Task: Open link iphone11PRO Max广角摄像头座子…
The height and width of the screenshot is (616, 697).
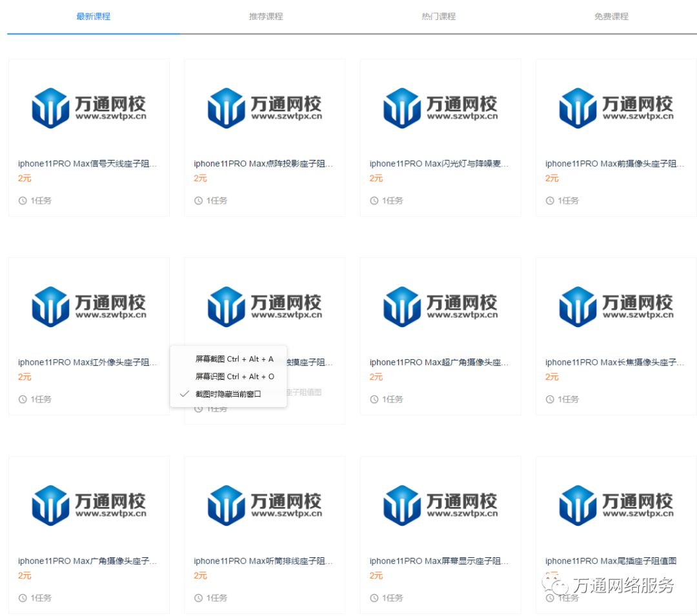Action: 88,561
